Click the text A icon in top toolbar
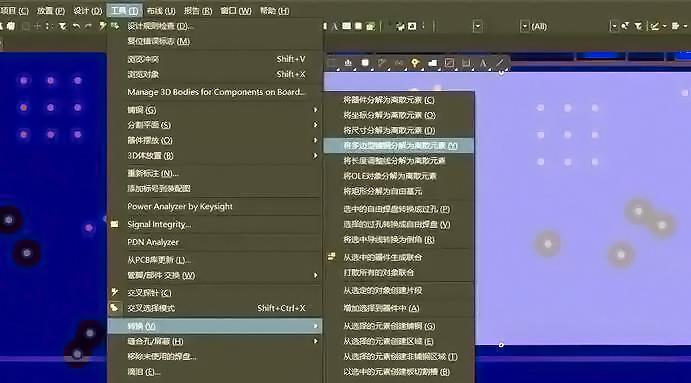691x383 pixels. click(335, 26)
